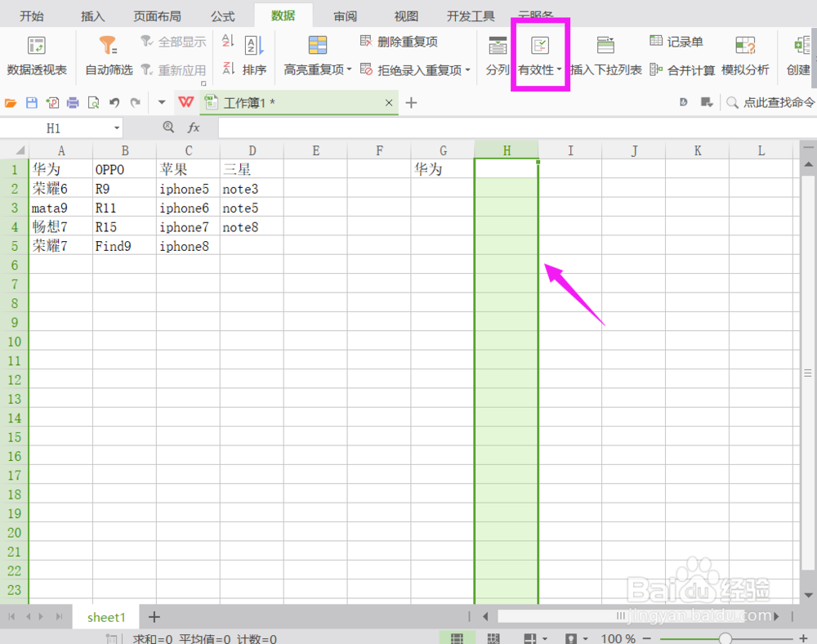Undo the last action
The width and height of the screenshot is (817, 644).
[114, 103]
